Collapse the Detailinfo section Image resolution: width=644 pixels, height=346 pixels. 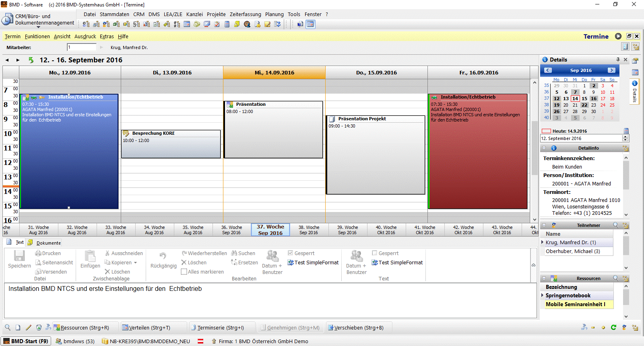(x=544, y=148)
